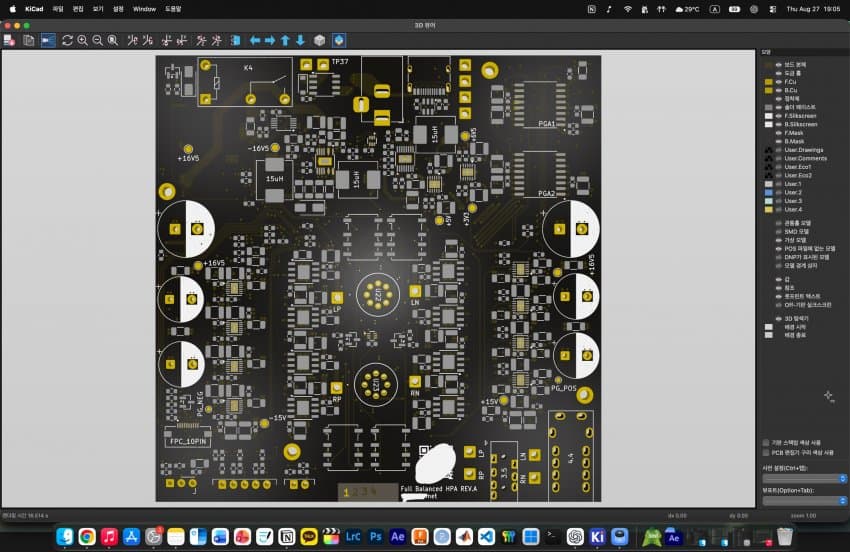Open Lightroom Classic from the Dock
The width and height of the screenshot is (850, 552).
[353, 536]
